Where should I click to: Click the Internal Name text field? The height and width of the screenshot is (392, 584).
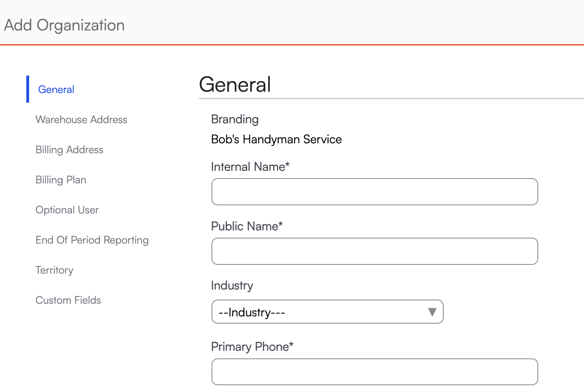(x=374, y=192)
